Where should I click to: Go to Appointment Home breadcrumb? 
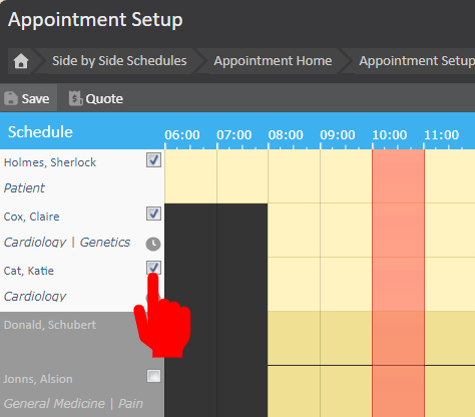[x=273, y=61]
